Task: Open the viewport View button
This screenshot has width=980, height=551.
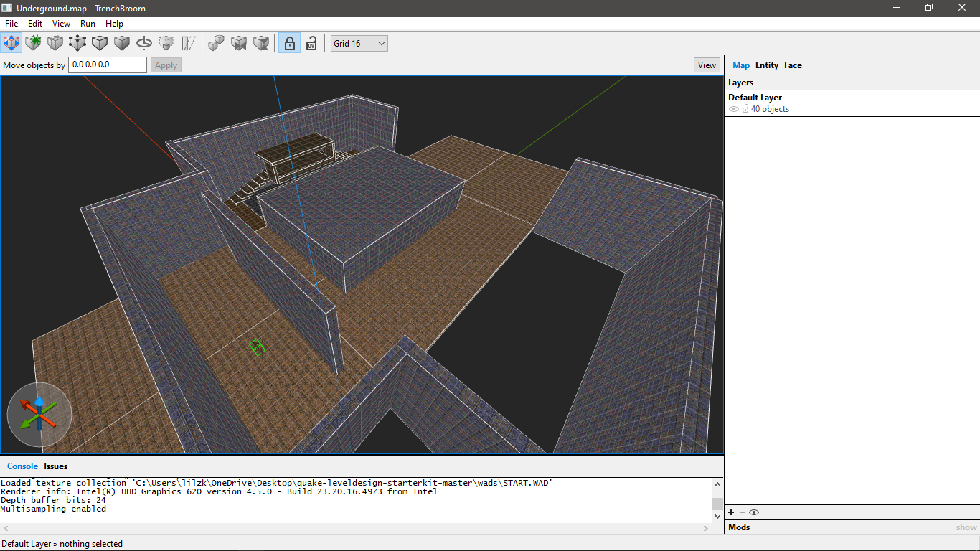Action: point(707,65)
